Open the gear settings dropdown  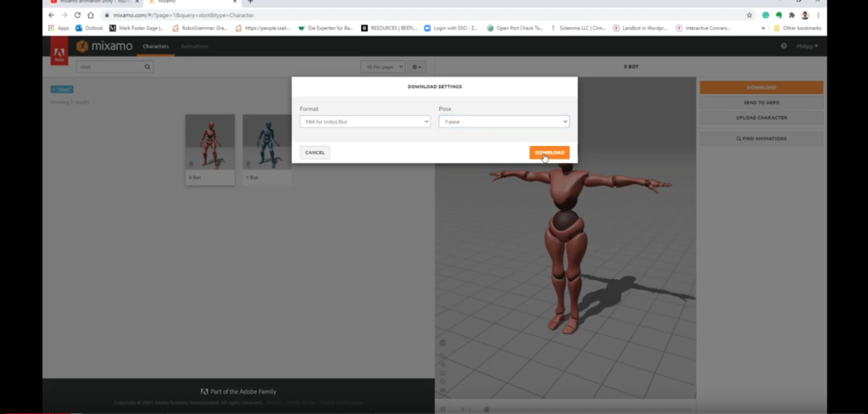pyautogui.click(x=416, y=66)
